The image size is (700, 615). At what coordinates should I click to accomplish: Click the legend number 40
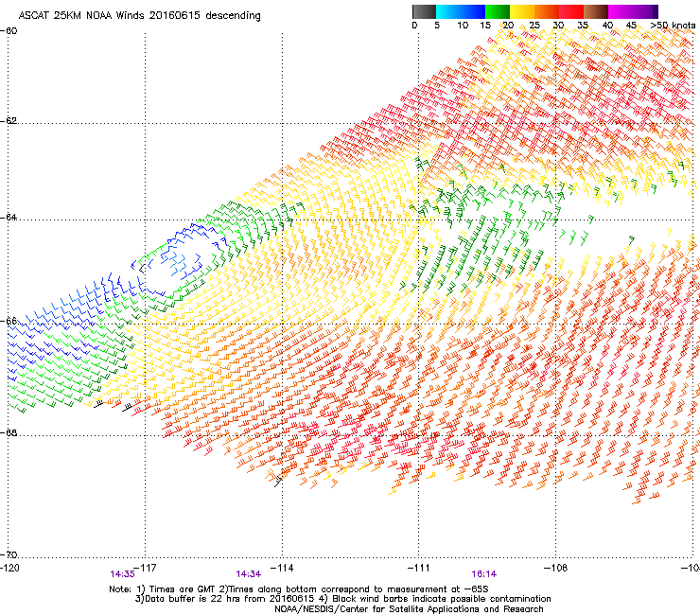607,25
